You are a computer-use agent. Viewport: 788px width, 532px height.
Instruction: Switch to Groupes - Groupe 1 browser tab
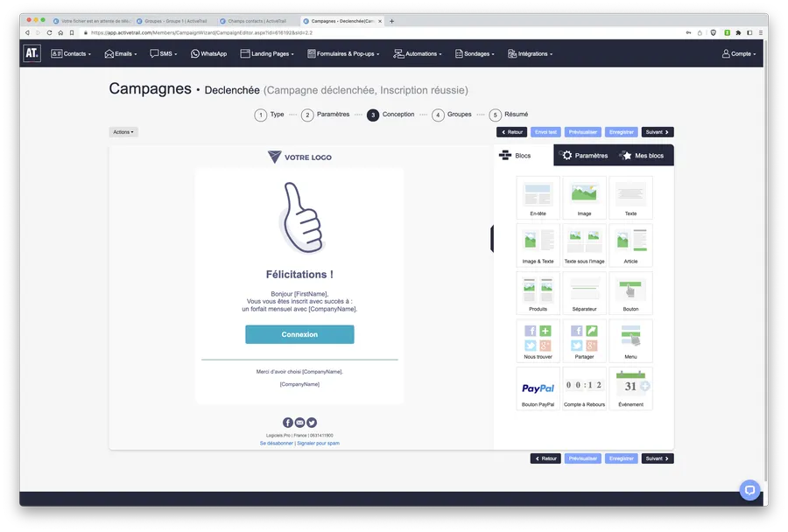coord(175,21)
